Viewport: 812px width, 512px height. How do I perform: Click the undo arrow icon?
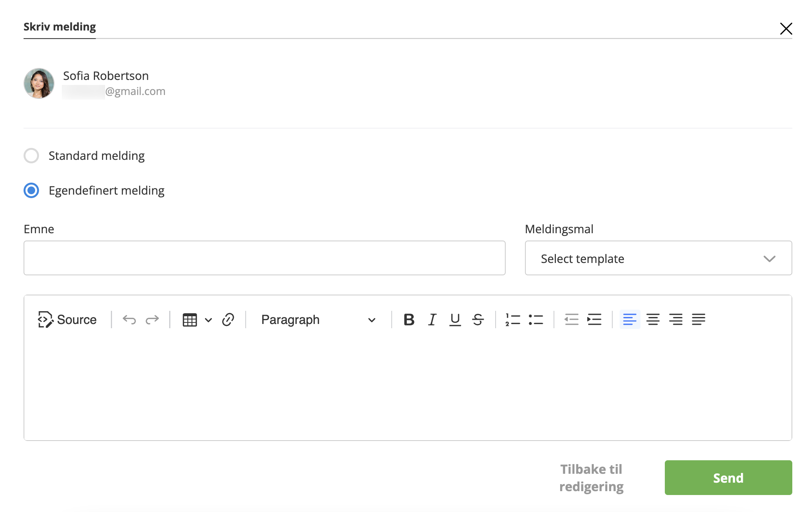(x=129, y=320)
